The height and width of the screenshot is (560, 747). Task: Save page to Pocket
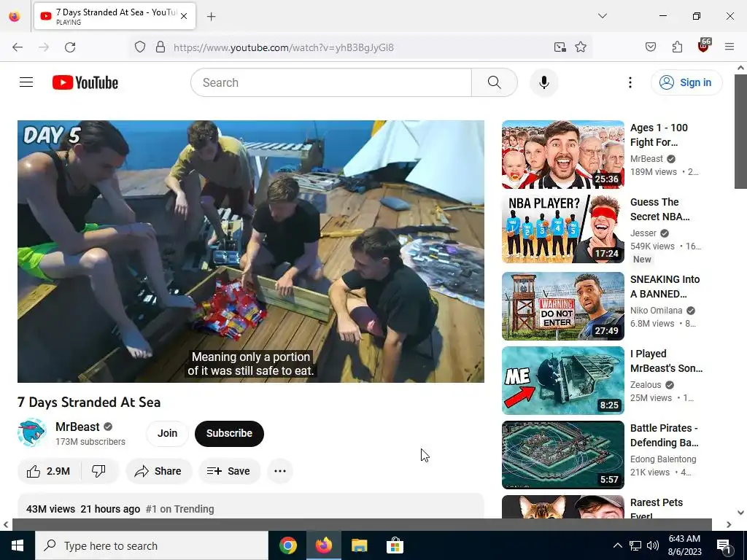(650, 47)
